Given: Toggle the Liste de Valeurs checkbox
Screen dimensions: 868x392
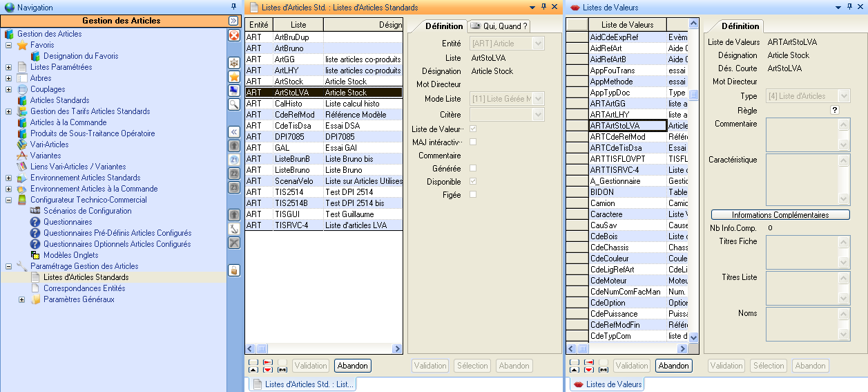Looking at the screenshot, I should [473, 129].
